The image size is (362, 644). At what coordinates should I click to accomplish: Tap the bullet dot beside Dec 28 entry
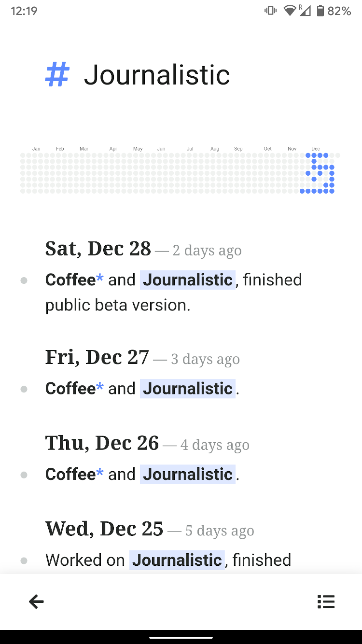point(24,280)
